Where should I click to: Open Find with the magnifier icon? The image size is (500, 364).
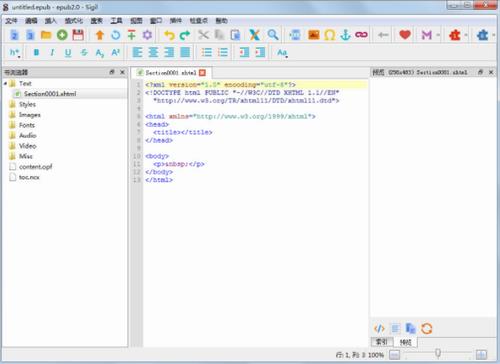click(x=273, y=35)
